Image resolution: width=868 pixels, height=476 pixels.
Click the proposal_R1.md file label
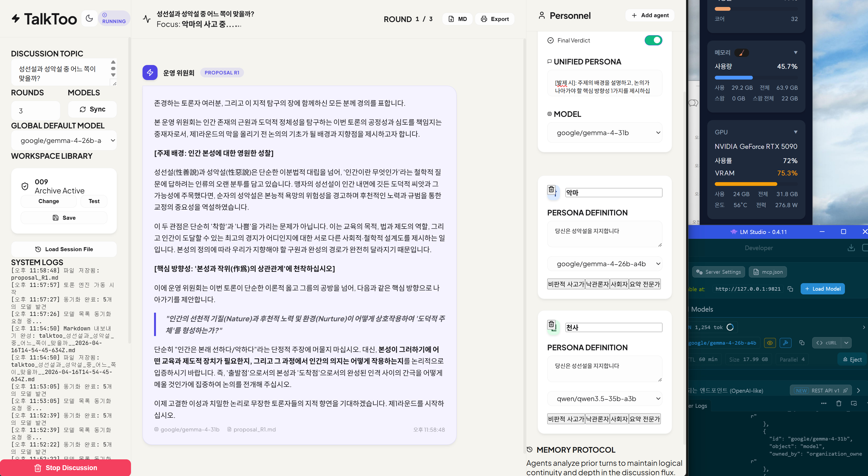click(x=252, y=430)
